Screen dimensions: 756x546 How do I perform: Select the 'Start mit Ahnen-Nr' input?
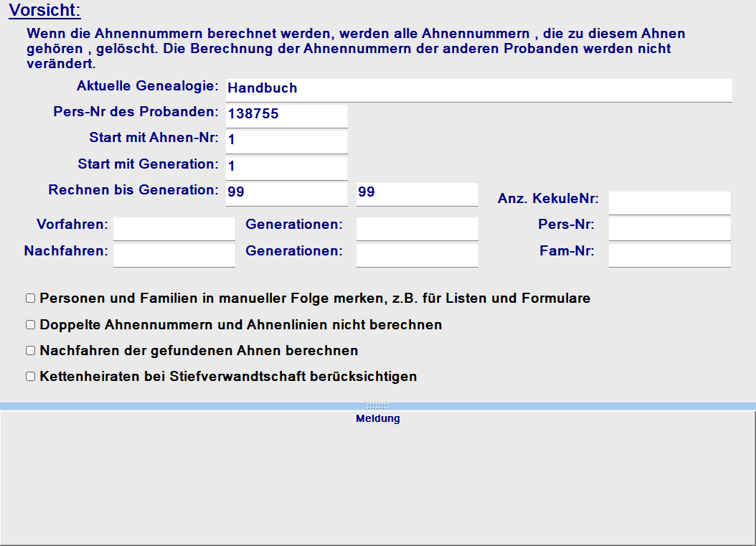(286, 141)
